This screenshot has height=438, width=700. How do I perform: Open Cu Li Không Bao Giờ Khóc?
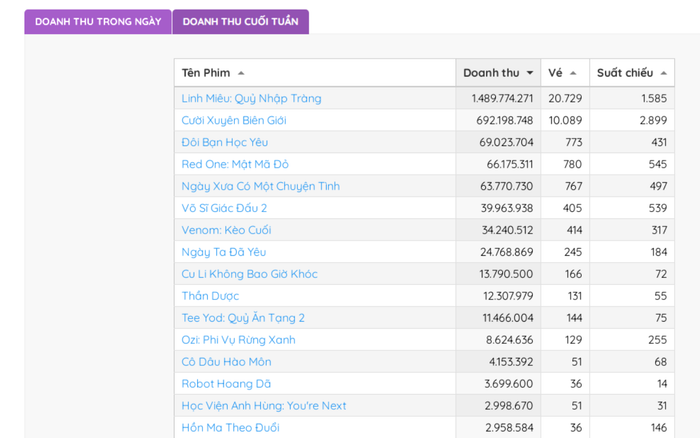click(249, 274)
